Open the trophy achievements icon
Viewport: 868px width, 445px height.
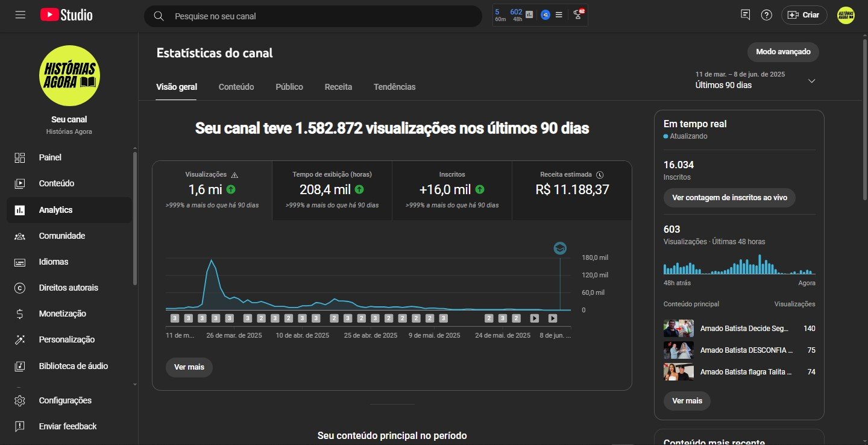[578, 14]
